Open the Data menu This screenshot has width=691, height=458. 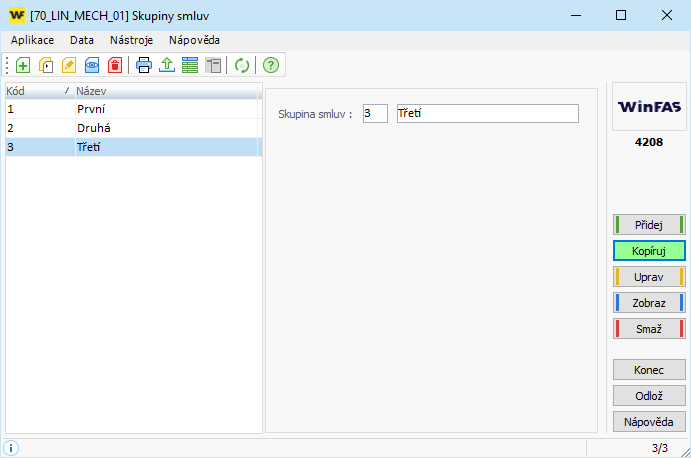click(x=82, y=40)
